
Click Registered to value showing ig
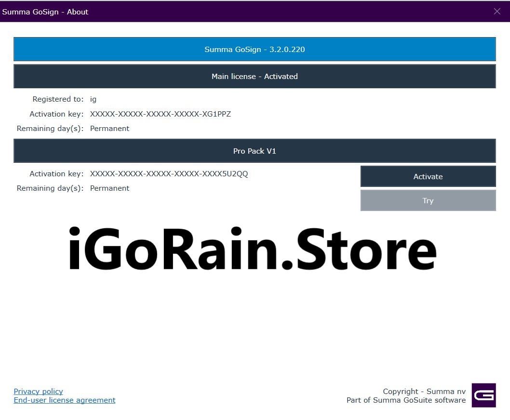[93, 99]
